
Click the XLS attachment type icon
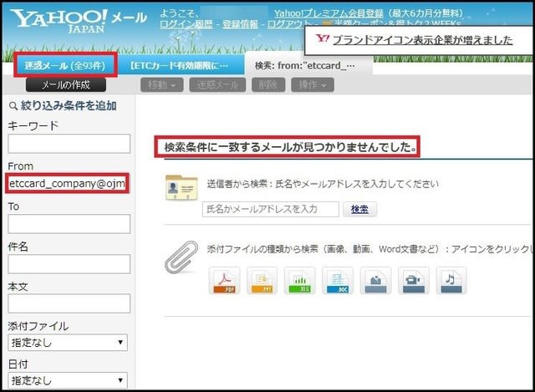point(299,281)
